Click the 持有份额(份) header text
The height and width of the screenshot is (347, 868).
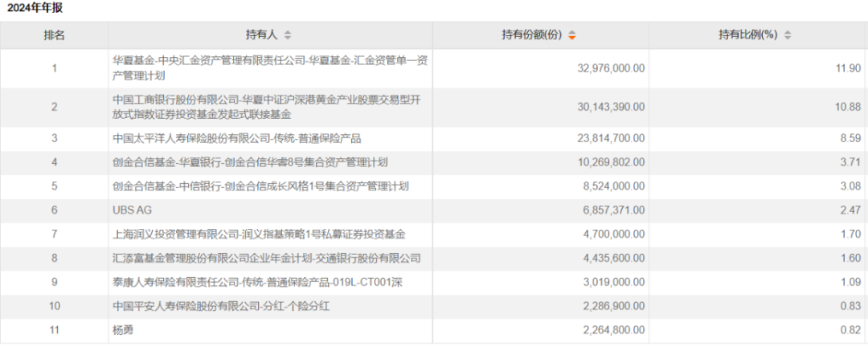(x=532, y=35)
